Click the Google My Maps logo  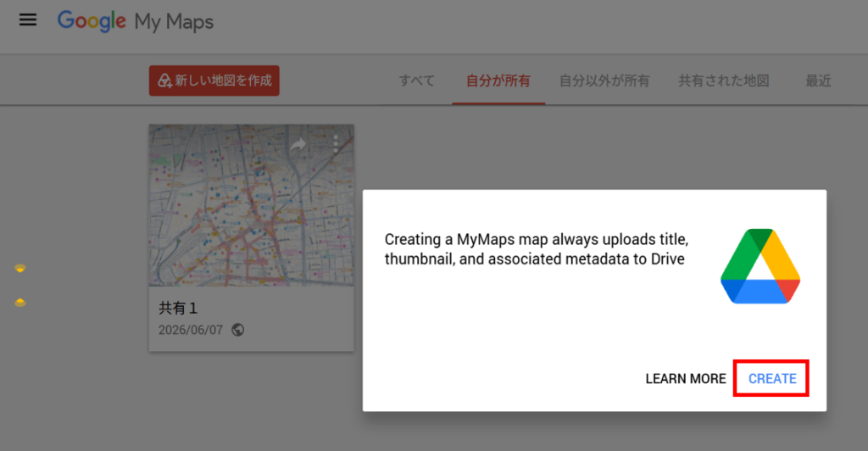coord(136,21)
